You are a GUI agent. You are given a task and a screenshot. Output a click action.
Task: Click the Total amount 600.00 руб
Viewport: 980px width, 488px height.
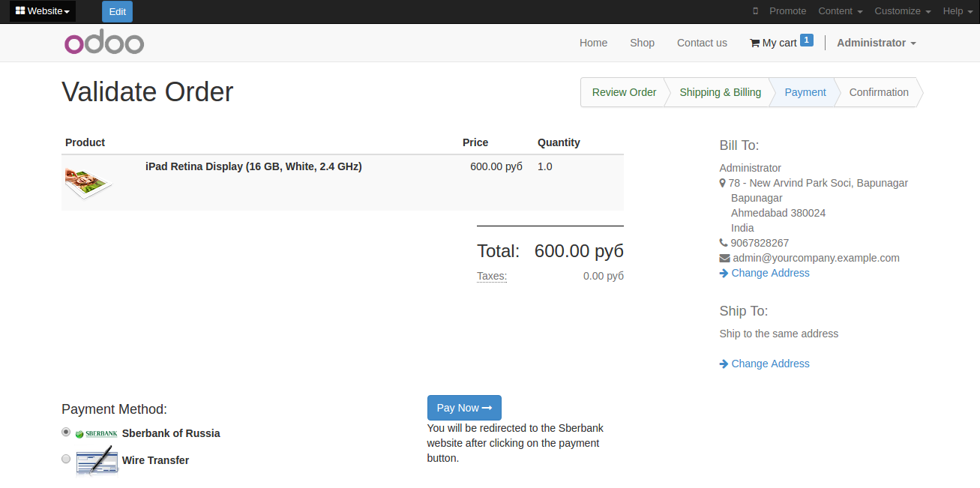[x=579, y=251]
